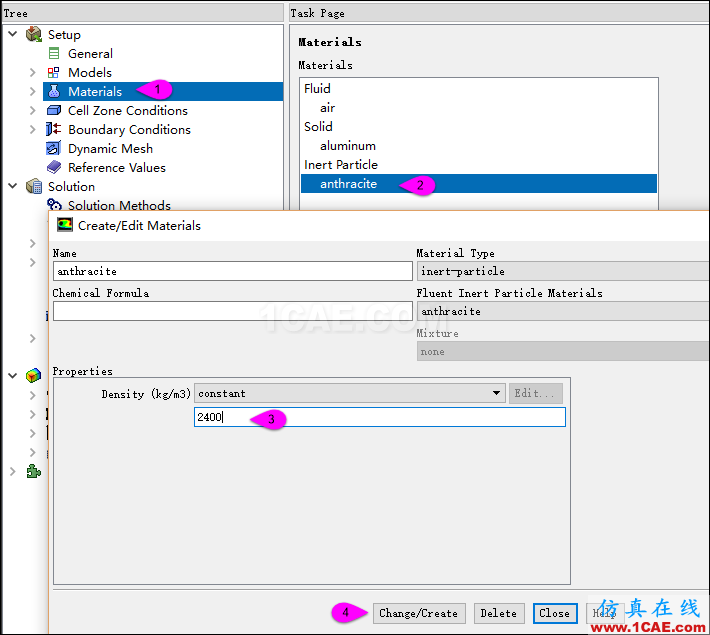Expand the node with puzzle piece icon
This screenshot has height=635, width=710.
click(13, 471)
